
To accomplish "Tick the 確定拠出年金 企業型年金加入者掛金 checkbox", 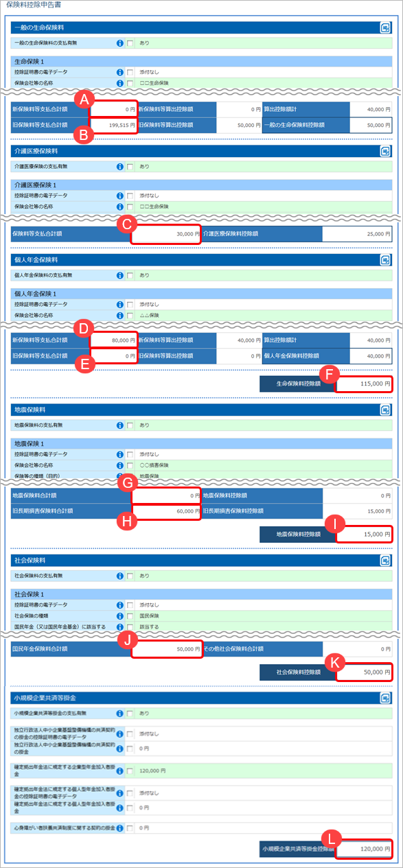I will pos(130,771).
